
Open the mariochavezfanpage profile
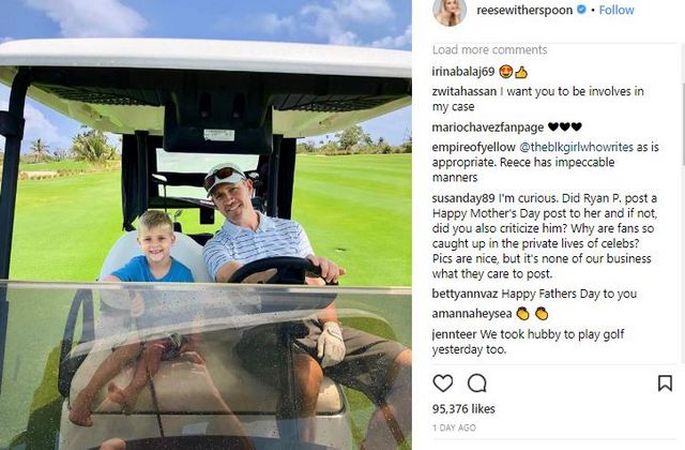click(488, 127)
